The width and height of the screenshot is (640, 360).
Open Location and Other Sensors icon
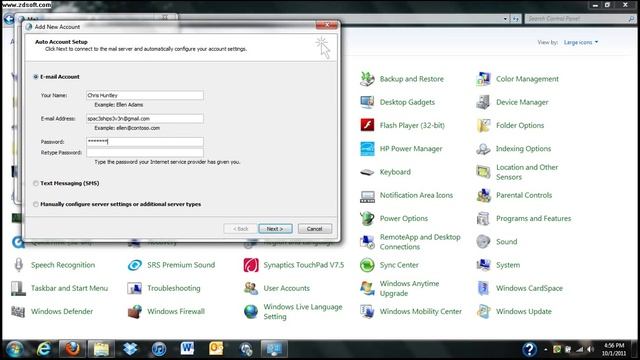pos(483,172)
